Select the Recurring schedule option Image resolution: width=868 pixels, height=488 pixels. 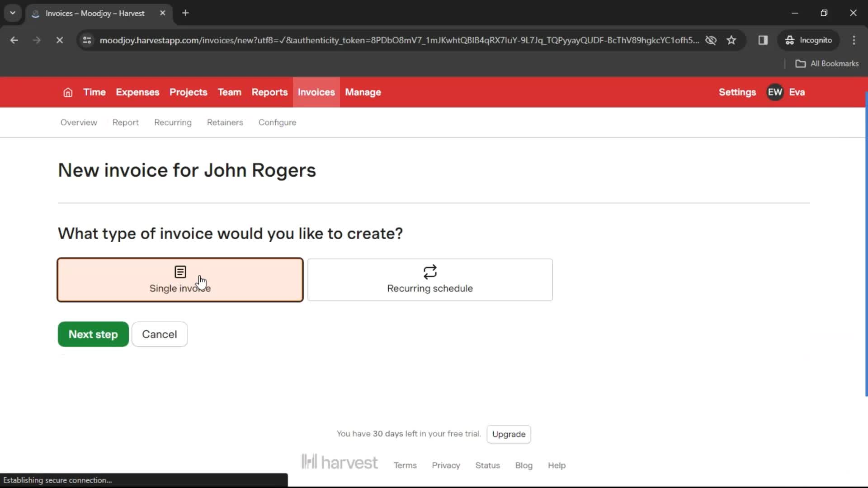tap(429, 279)
